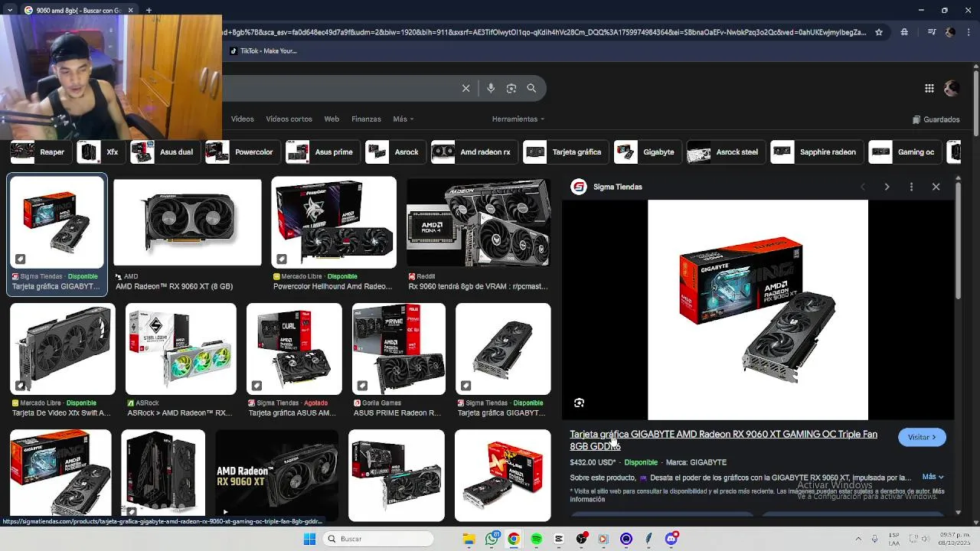
Task: Open the Google apps grid
Action: (x=929, y=88)
